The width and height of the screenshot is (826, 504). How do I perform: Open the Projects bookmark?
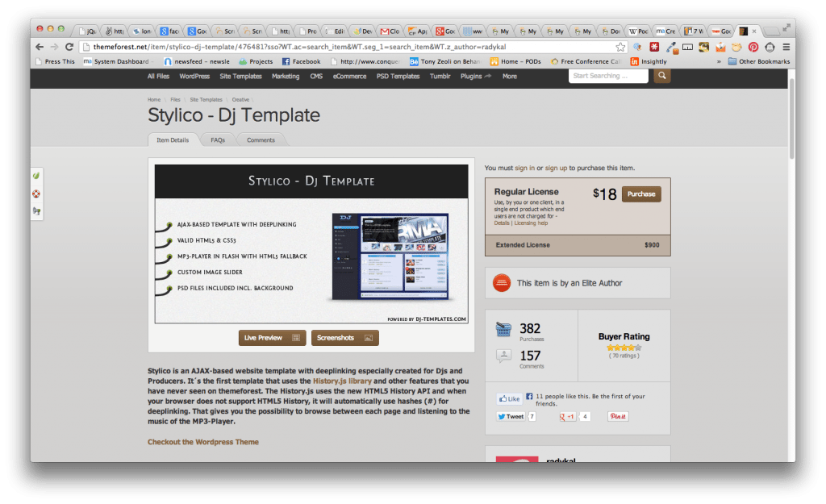(x=256, y=61)
